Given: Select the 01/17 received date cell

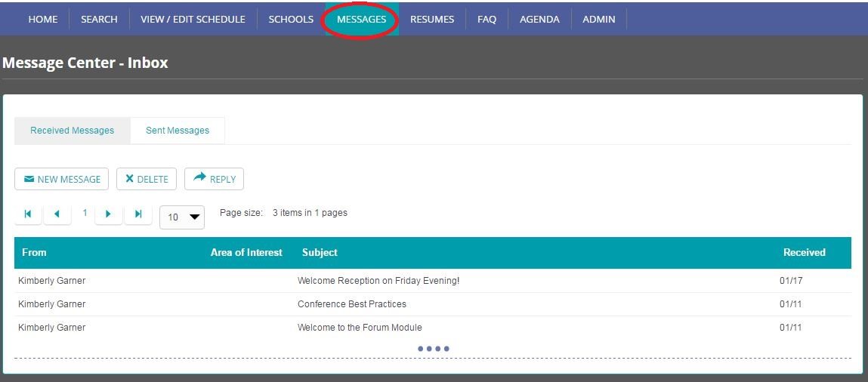Looking at the screenshot, I should [791, 281].
